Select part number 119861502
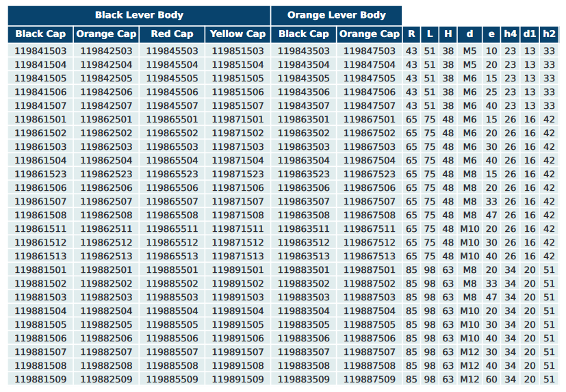 tap(40, 133)
